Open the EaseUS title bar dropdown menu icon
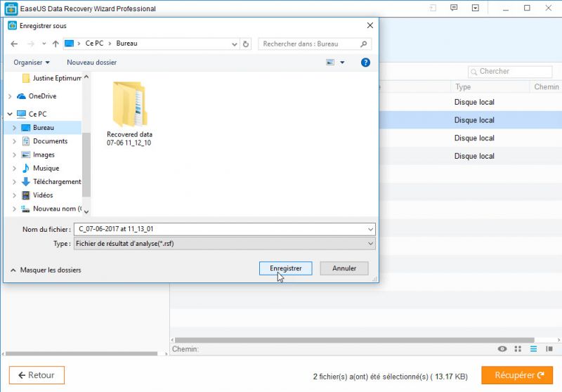The width and height of the screenshot is (562, 392). click(x=476, y=8)
